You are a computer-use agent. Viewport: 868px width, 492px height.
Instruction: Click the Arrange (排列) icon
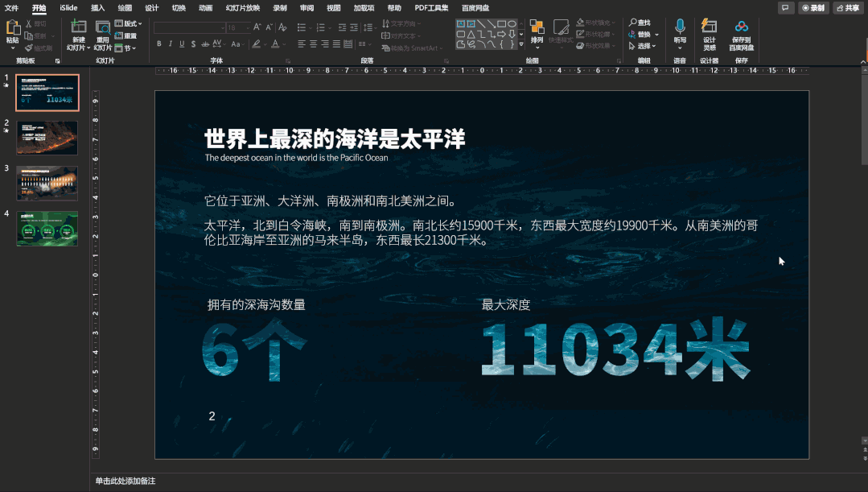[537, 27]
